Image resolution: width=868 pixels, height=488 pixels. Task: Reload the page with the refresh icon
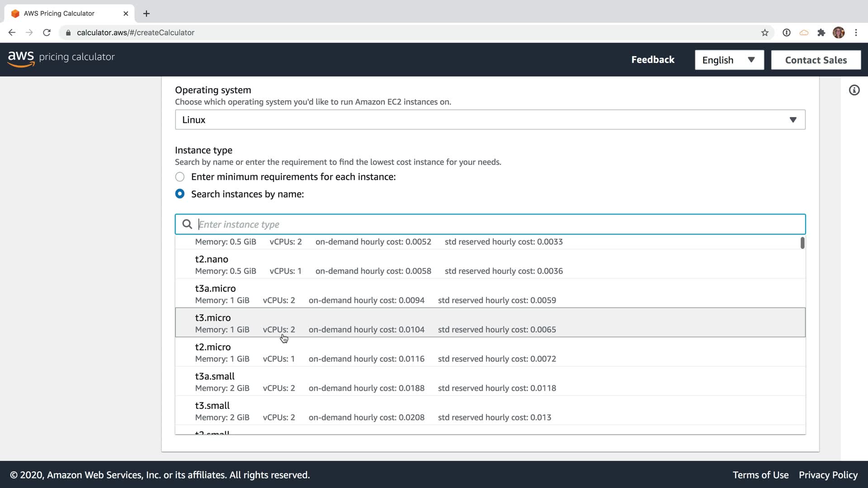coord(47,33)
